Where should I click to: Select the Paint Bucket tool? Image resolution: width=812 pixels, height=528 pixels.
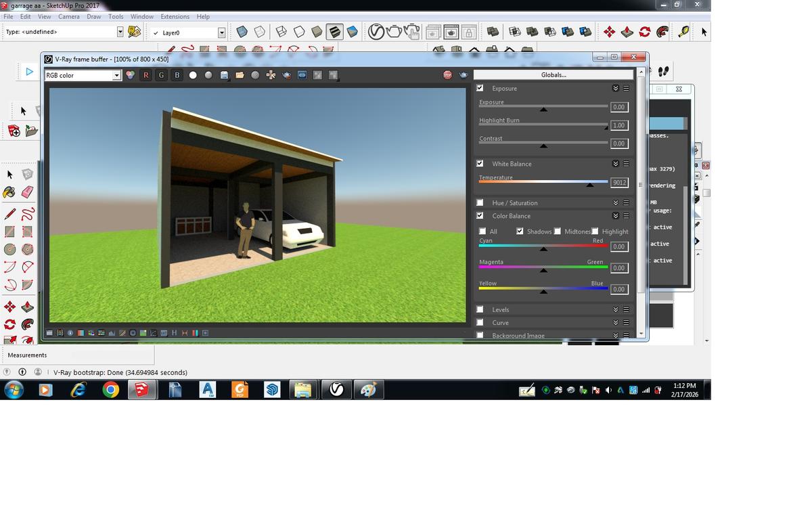(9, 192)
